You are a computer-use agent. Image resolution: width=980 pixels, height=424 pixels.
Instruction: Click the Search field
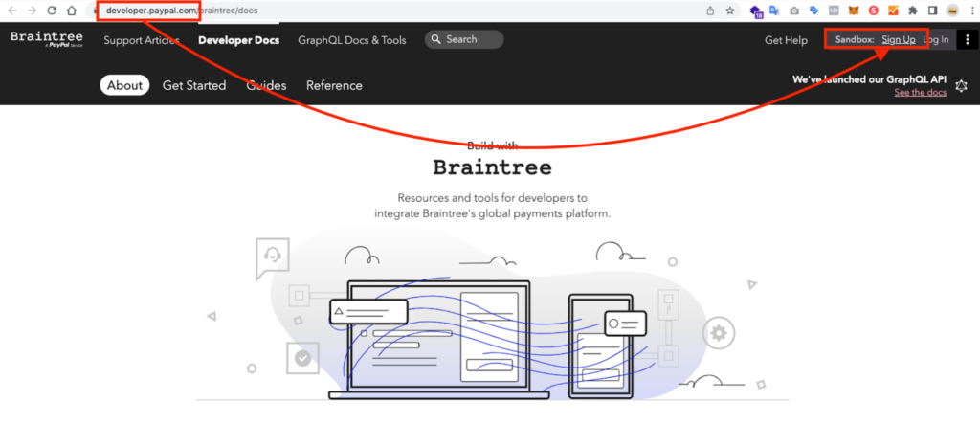pyautogui.click(x=464, y=39)
